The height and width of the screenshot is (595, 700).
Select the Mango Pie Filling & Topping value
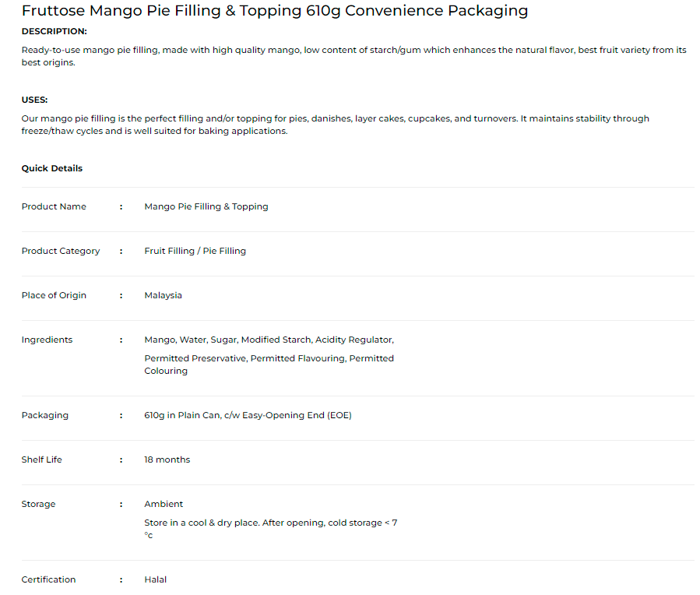pos(206,206)
